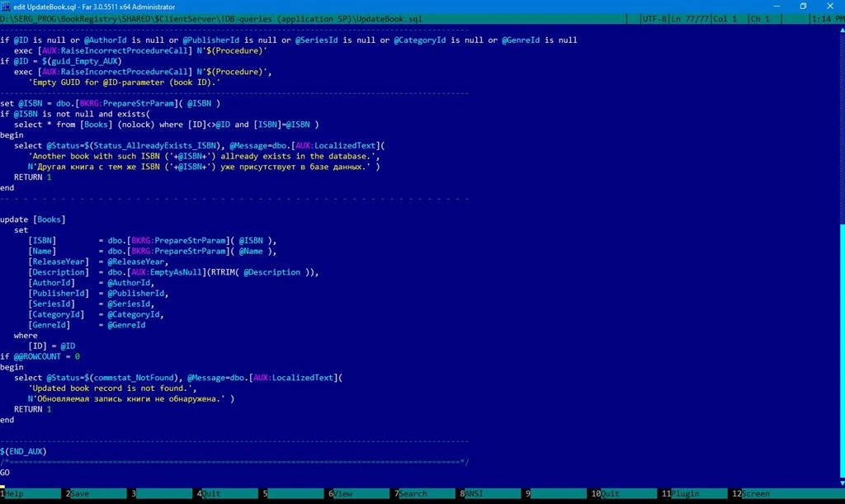The width and height of the screenshot is (845, 504).
Task: Click the UTF-8 encoding indicator in status line
Action: tap(654, 19)
